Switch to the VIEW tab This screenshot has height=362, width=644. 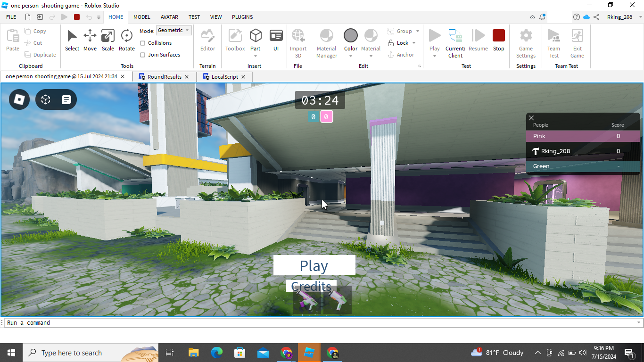[216, 17]
